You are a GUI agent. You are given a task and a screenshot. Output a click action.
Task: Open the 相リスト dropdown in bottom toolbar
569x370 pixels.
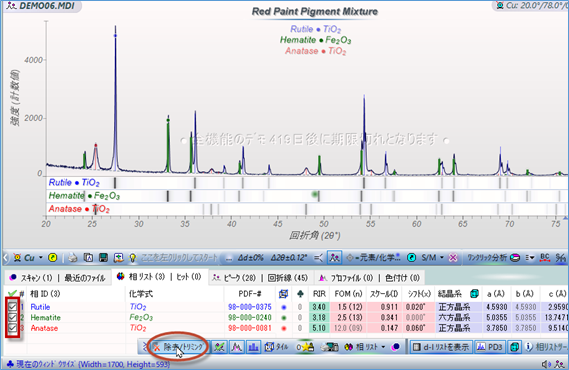(x=383, y=347)
